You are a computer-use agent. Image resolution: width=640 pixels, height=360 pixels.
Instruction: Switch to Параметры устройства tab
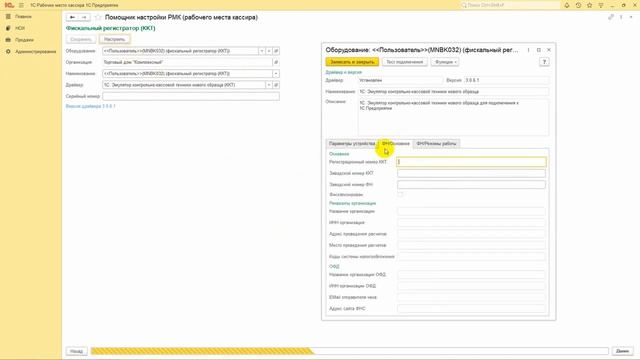[352, 144]
